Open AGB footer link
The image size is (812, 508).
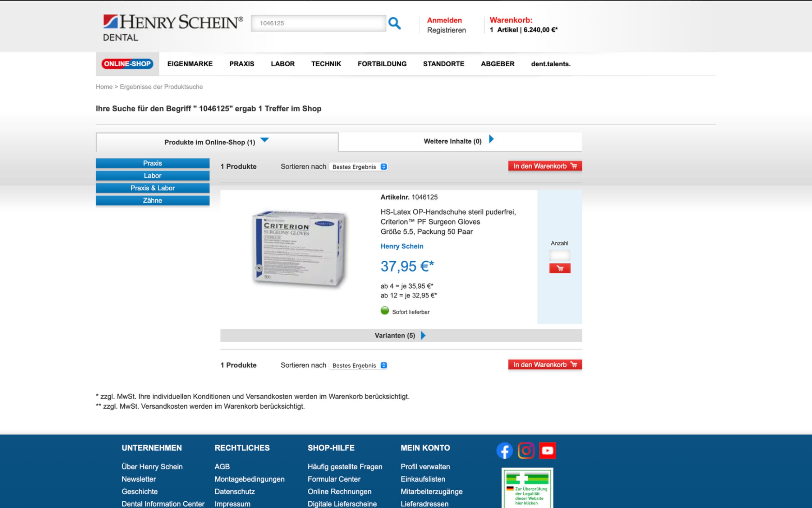tap(222, 467)
